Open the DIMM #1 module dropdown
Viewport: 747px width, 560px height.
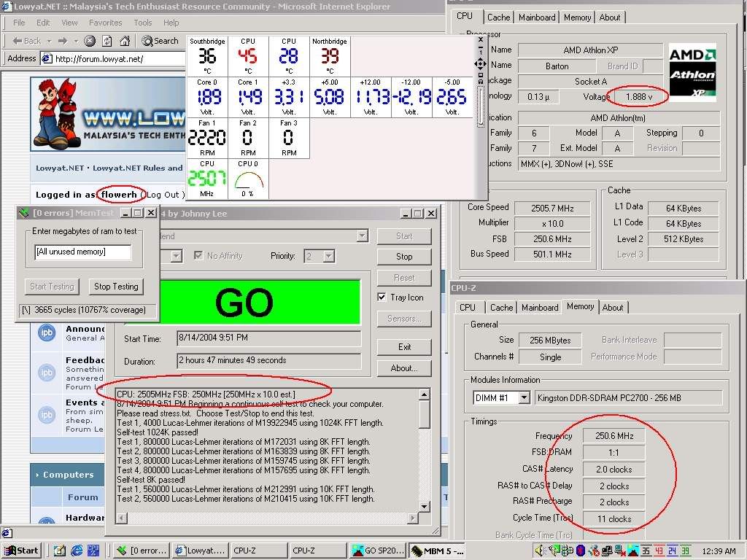point(524,397)
